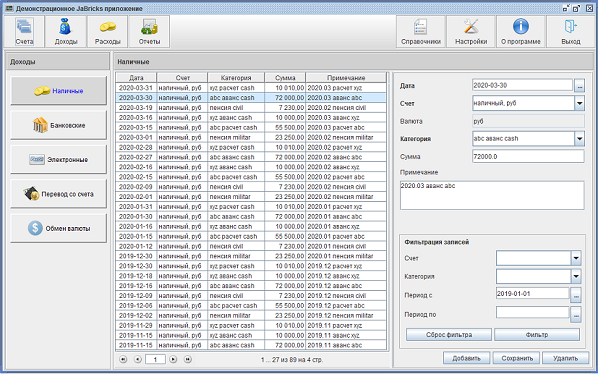The height and width of the screenshot is (374, 598).
Task: Select row dated 2019-12-18
Action: click(251, 276)
